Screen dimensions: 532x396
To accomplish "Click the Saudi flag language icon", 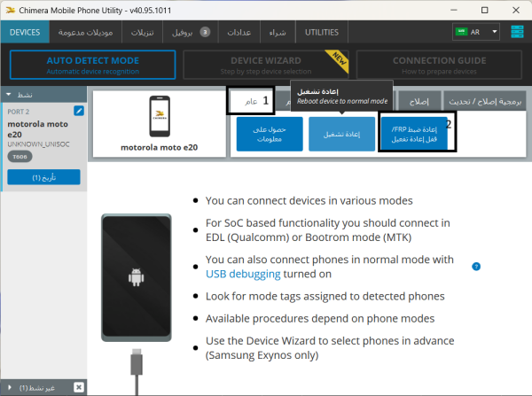I will [x=461, y=32].
